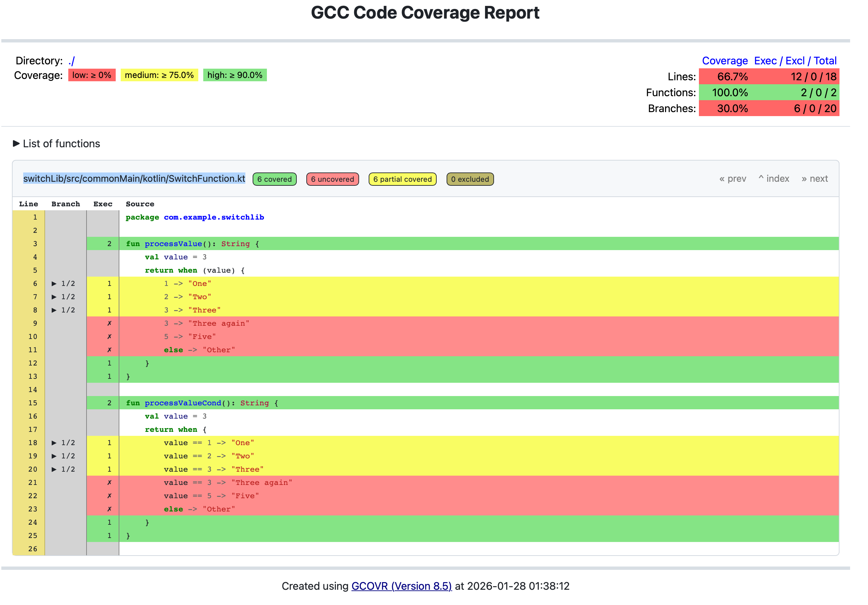Viewport: 868px width, 605px height.
Task: Return to the coverage index
Action: click(774, 178)
